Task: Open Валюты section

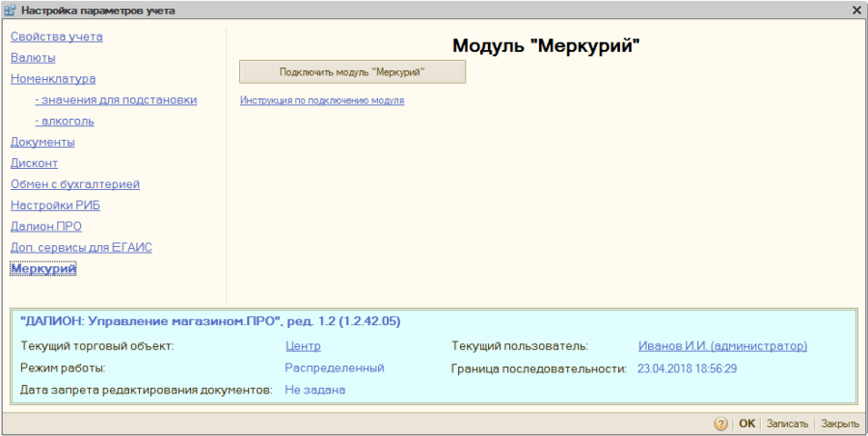Action: tap(33, 58)
